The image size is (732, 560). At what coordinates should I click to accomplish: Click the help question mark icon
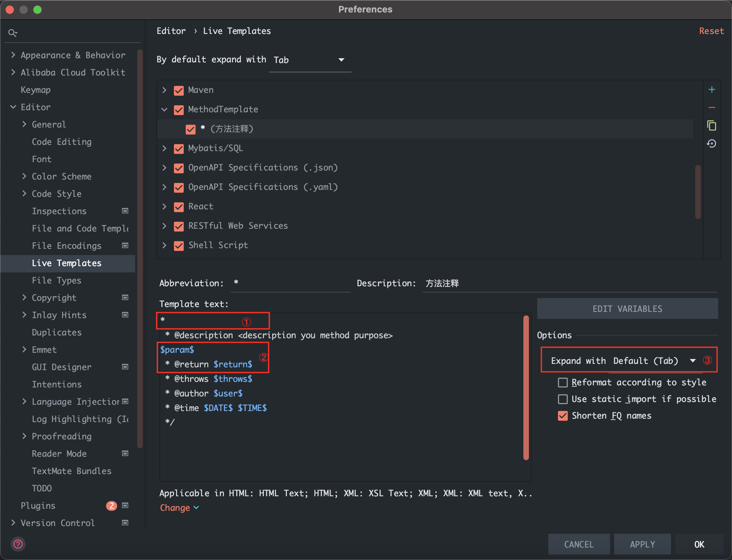click(x=18, y=544)
